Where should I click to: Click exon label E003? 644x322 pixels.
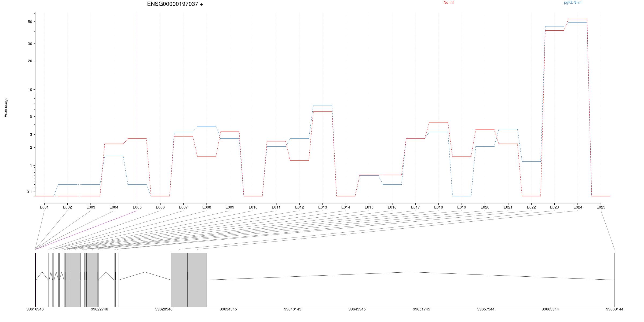91,207
